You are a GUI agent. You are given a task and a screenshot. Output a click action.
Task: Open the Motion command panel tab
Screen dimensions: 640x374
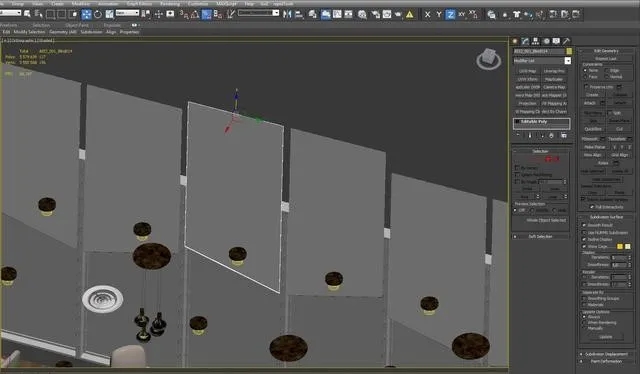[x=546, y=41]
